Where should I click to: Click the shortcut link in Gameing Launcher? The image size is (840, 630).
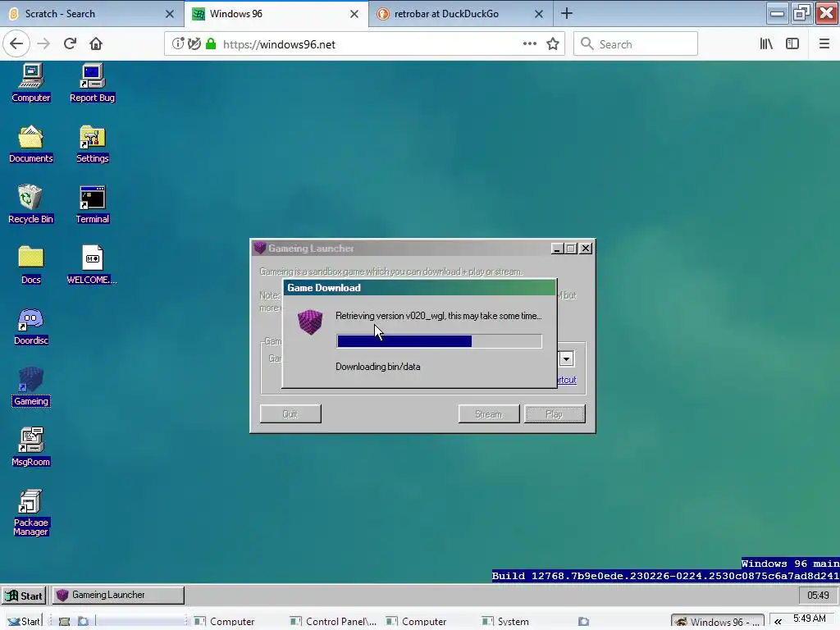[567, 380]
